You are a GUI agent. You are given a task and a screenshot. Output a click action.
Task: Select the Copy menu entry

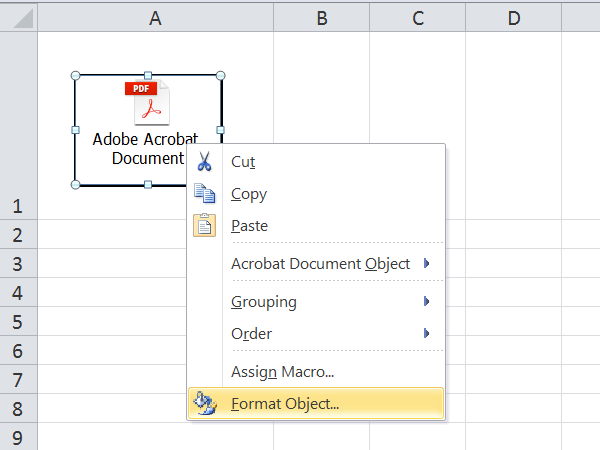(249, 194)
